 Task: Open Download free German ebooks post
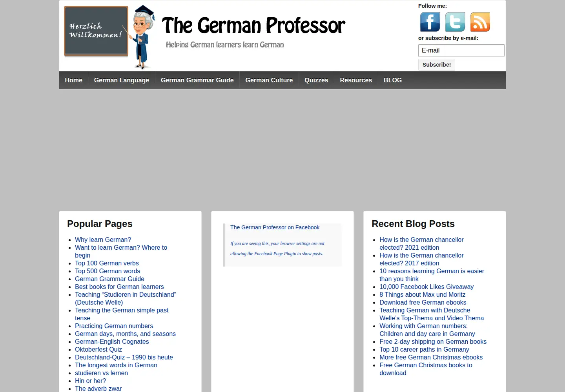423,302
